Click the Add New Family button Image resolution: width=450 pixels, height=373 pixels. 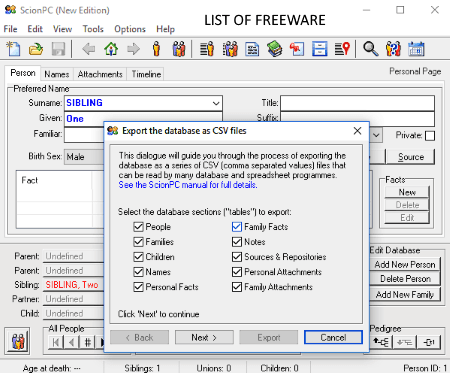pos(405,294)
